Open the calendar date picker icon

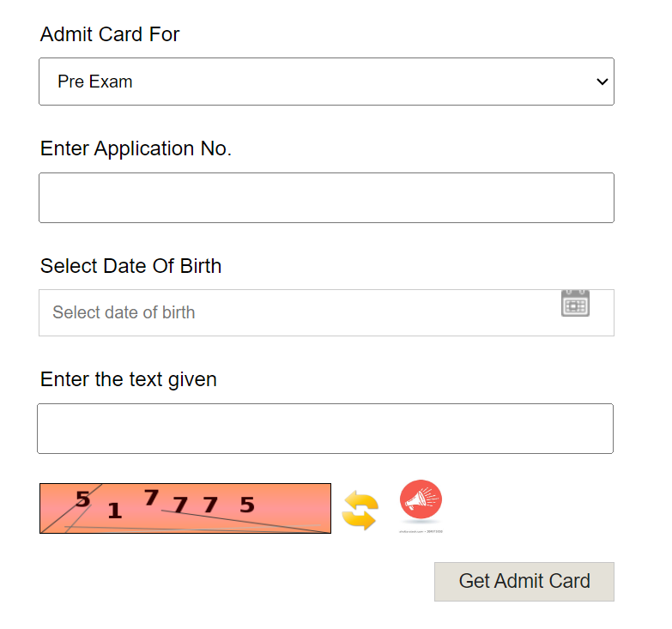[x=575, y=304]
